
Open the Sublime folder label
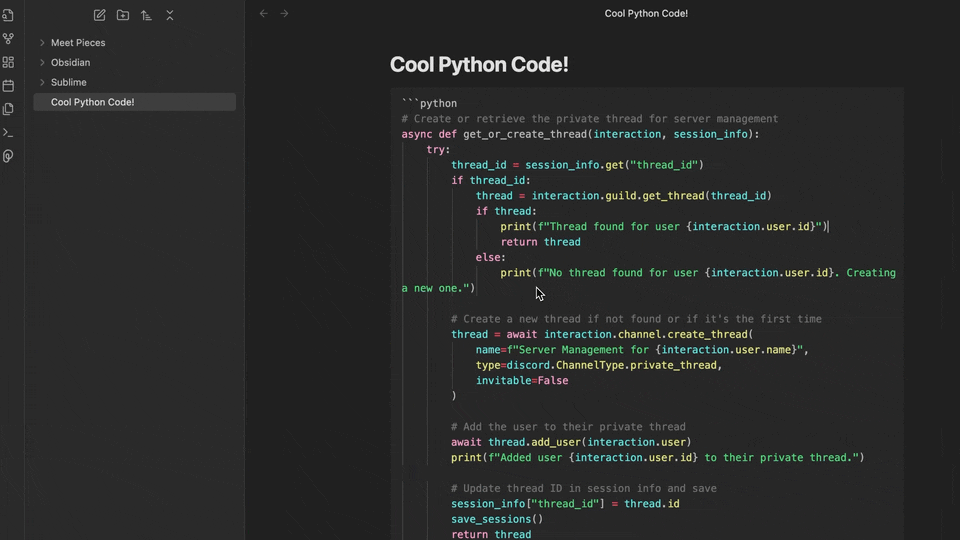tap(69, 82)
